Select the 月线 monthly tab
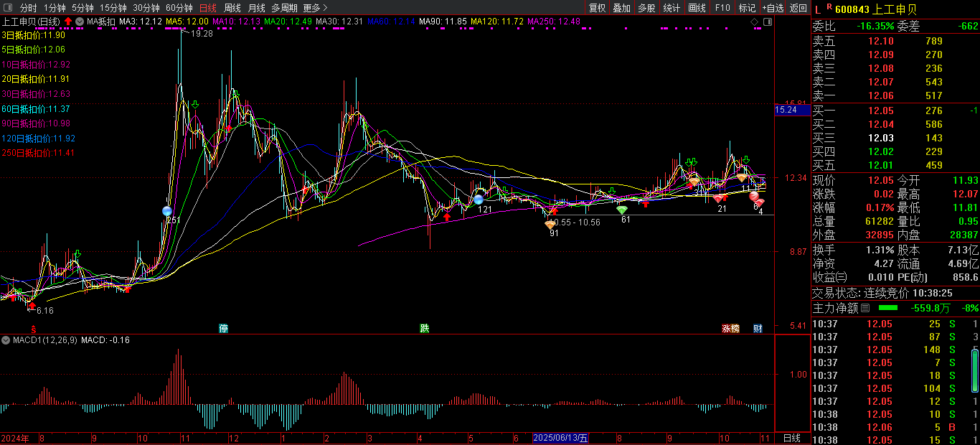Viewport: 980px width, 445px height. tap(257, 8)
